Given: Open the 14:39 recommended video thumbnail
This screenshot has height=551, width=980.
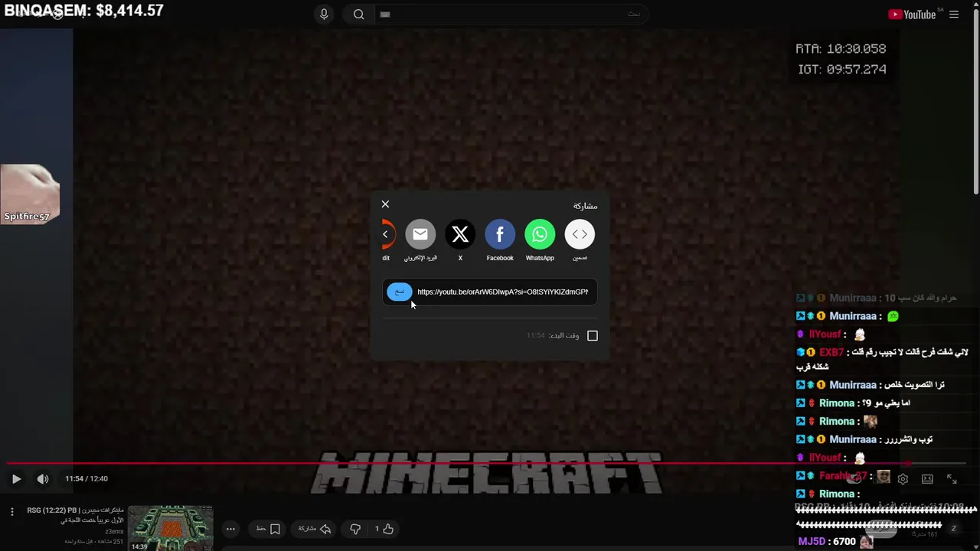Looking at the screenshot, I should (171, 528).
